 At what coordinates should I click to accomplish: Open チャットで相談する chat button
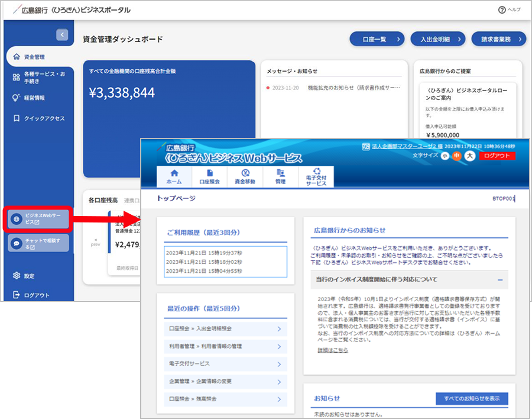(38, 243)
